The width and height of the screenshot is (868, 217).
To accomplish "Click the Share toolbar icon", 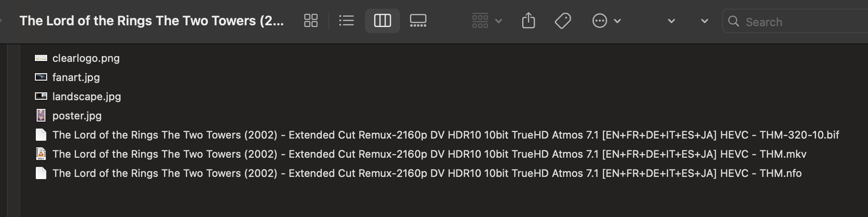I will (528, 20).
